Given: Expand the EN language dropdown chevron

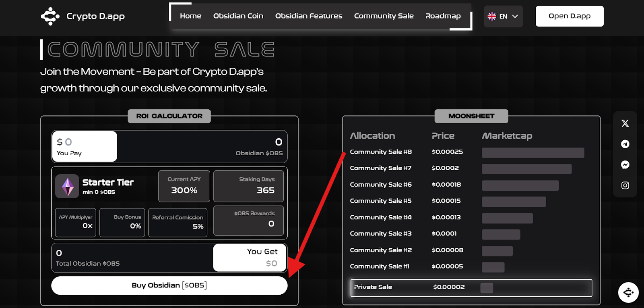Looking at the screenshot, I should tap(515, 17).
